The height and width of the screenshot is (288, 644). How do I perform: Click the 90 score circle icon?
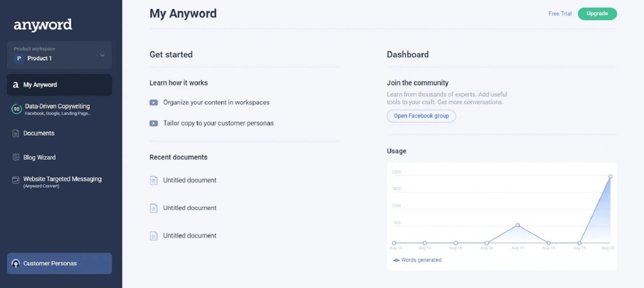click(17, 109)
